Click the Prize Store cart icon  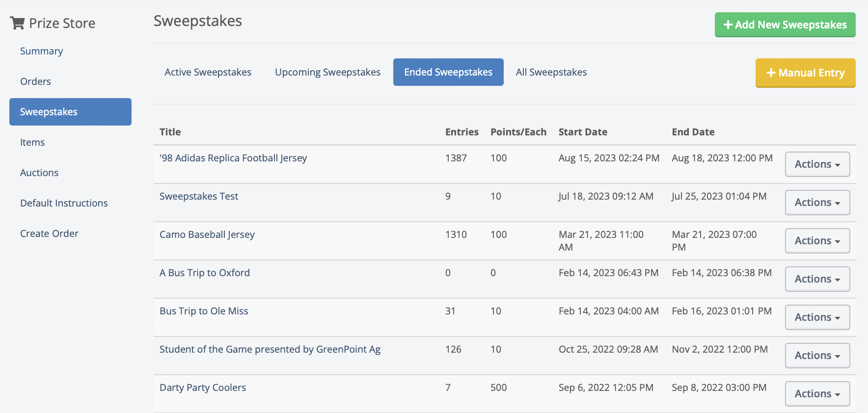click(x=18, y=23)
